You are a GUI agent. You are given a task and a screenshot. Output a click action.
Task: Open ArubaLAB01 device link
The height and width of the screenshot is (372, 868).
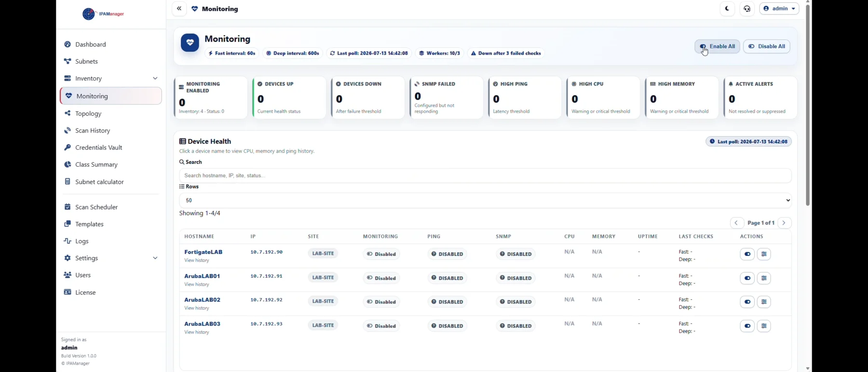click(202, 276)
